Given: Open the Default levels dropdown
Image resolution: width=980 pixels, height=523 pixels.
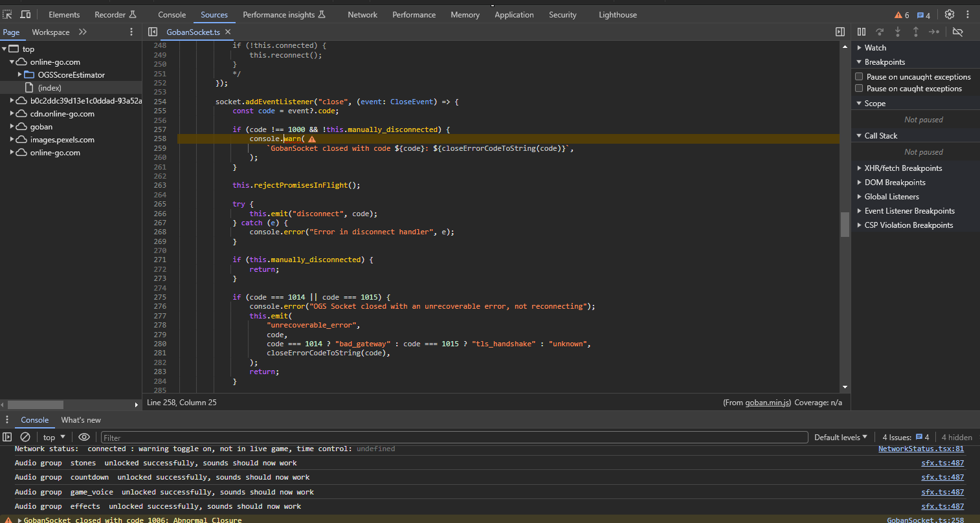Looking at the screenshot, I should [x=840, y=437].
